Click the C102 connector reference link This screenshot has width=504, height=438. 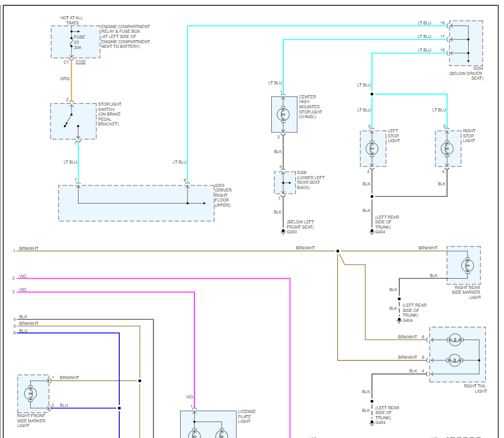click(x=81, y=62)
